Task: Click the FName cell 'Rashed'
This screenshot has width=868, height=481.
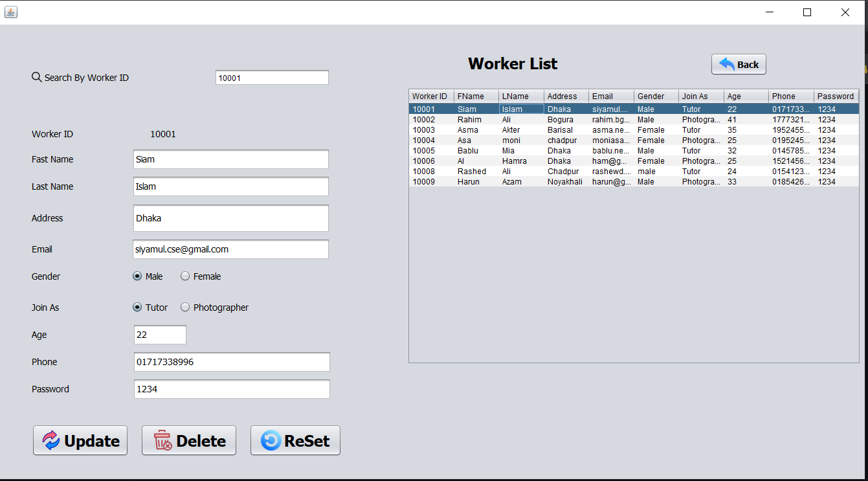Action: pos(476,172)
